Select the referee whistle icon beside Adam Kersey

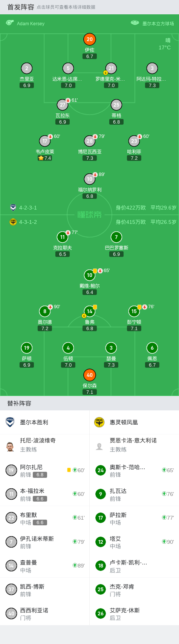point(10,23)
